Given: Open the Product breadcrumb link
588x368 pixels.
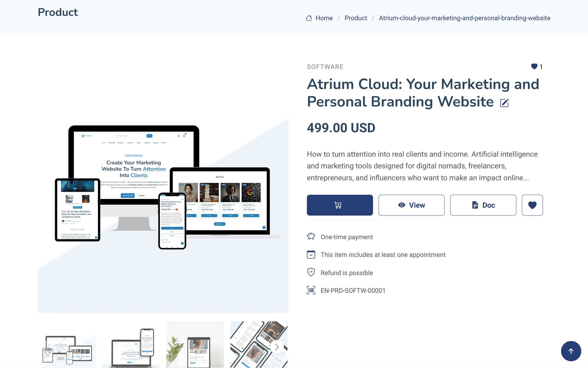Looking at the screenshot, I should [x=356, y=18].
